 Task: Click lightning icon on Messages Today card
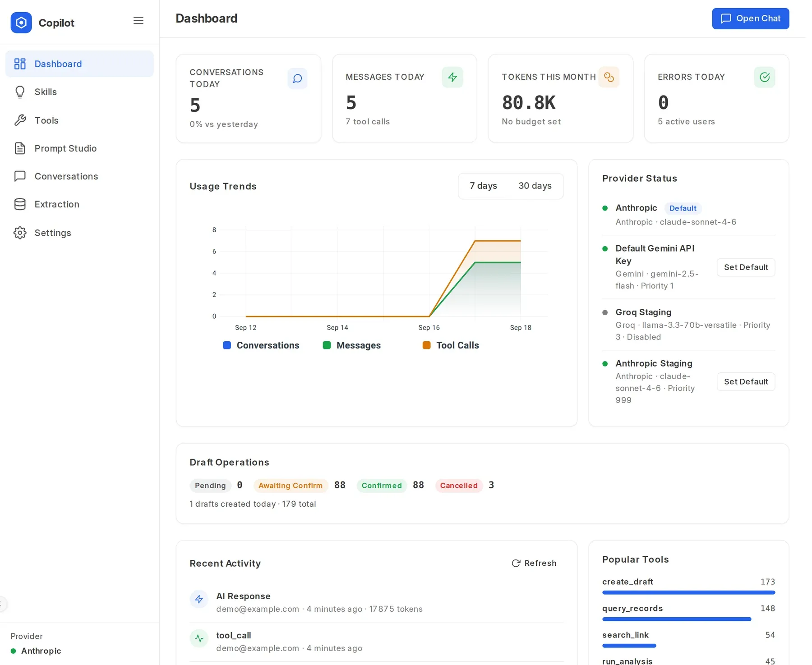(x=452, y=77)
